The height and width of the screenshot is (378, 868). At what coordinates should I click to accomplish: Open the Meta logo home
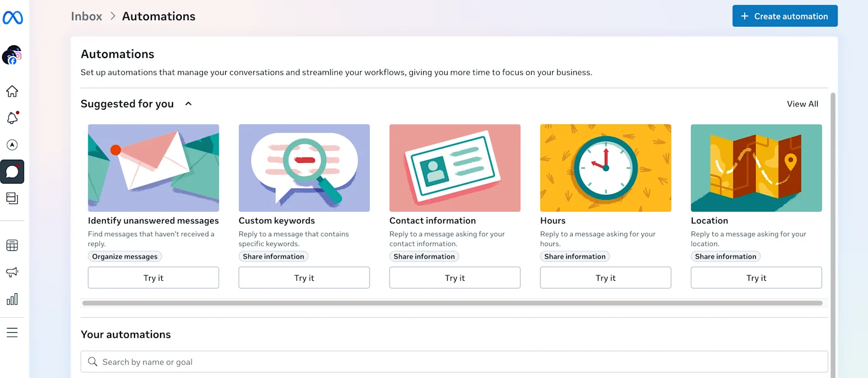point(12,18)
